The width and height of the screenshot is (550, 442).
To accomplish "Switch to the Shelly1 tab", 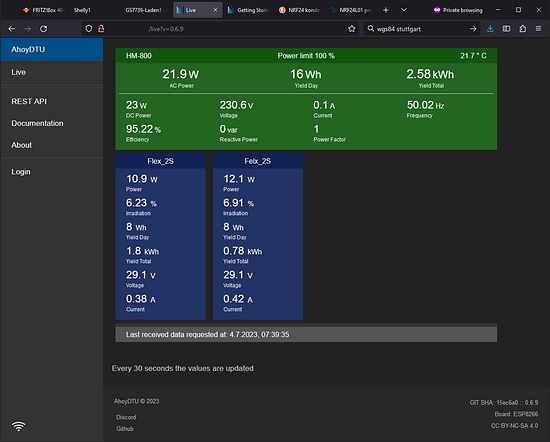I will pyautogui.click(x=82, y=10).
